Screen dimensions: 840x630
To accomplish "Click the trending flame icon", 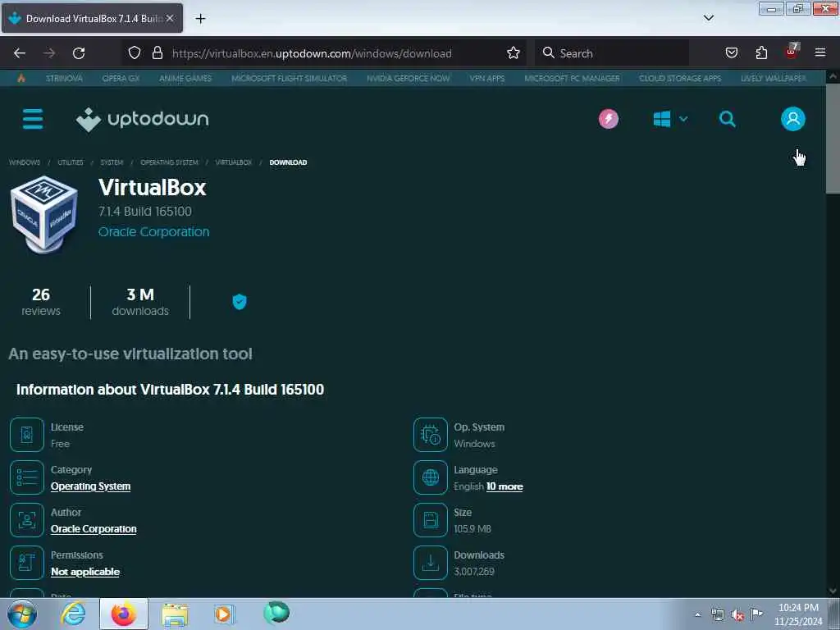I will click(x=21, y=78).
